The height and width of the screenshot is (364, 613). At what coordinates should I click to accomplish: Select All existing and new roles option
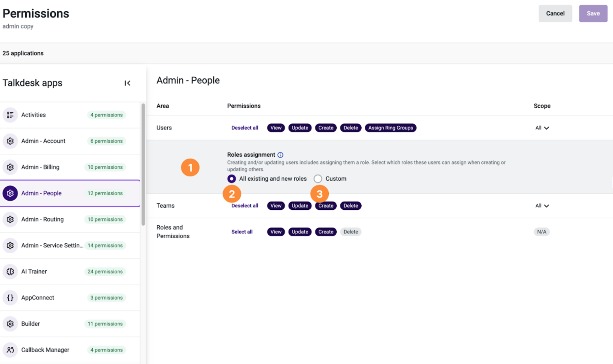(x=231, y=179)
